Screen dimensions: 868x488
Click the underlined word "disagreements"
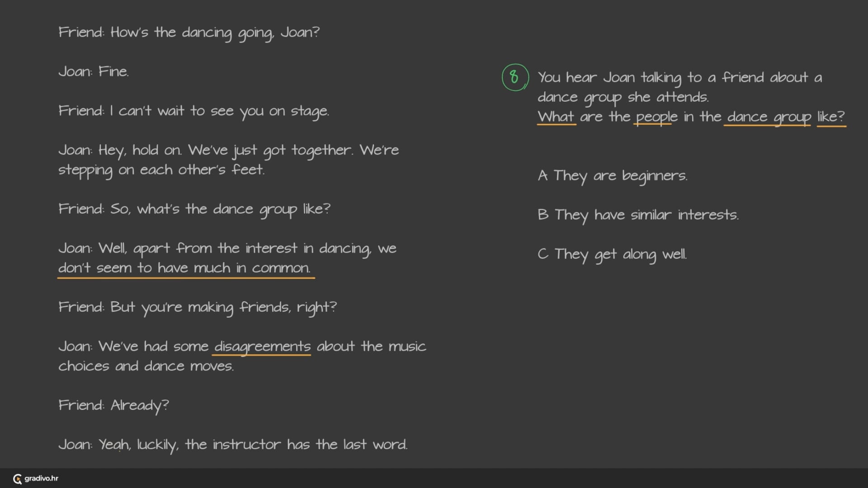(262, 347)
